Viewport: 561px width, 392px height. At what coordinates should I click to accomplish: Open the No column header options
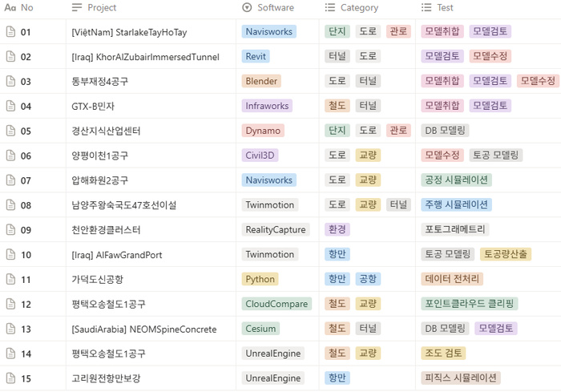[27, 7]
